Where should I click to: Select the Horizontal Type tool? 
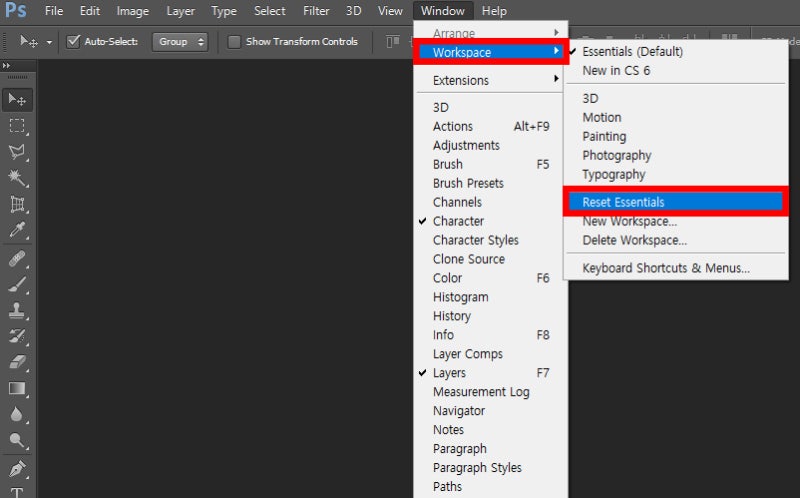pos(17,492)
